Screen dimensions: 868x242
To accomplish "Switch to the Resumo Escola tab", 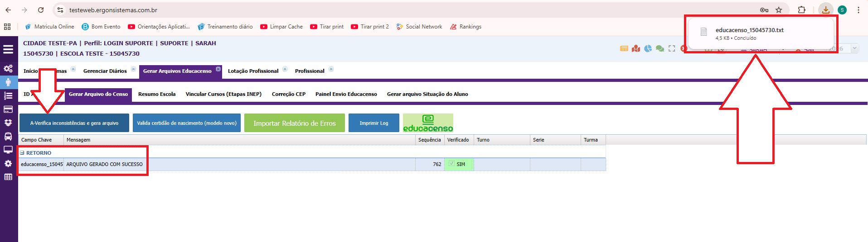I will [x=157, y=94].
